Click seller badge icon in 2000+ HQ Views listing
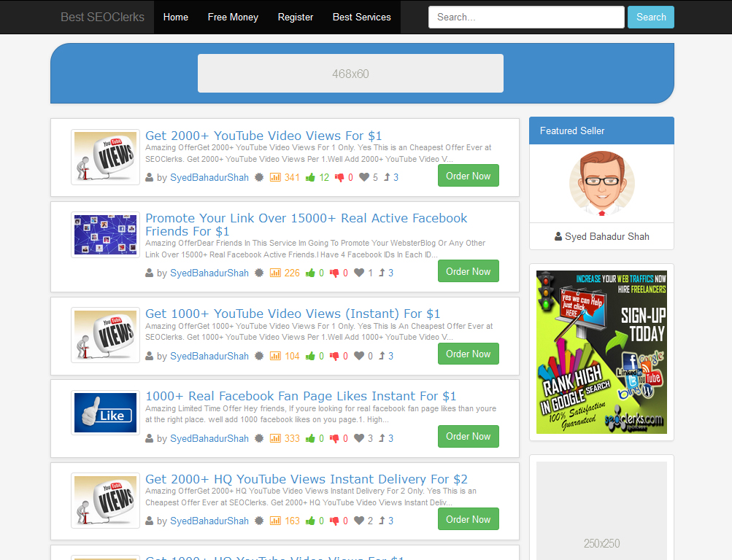 click(259, 521)
